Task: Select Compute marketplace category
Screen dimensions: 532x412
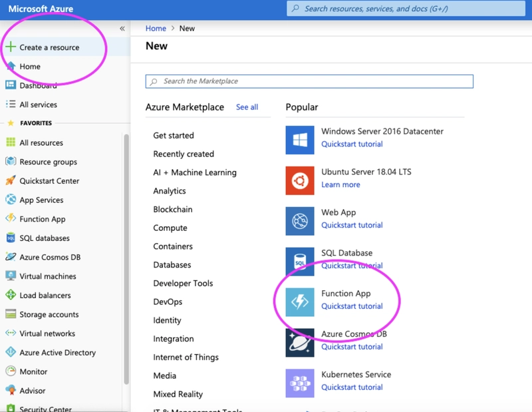Action: pyautogui.click(x=170, y=228)
